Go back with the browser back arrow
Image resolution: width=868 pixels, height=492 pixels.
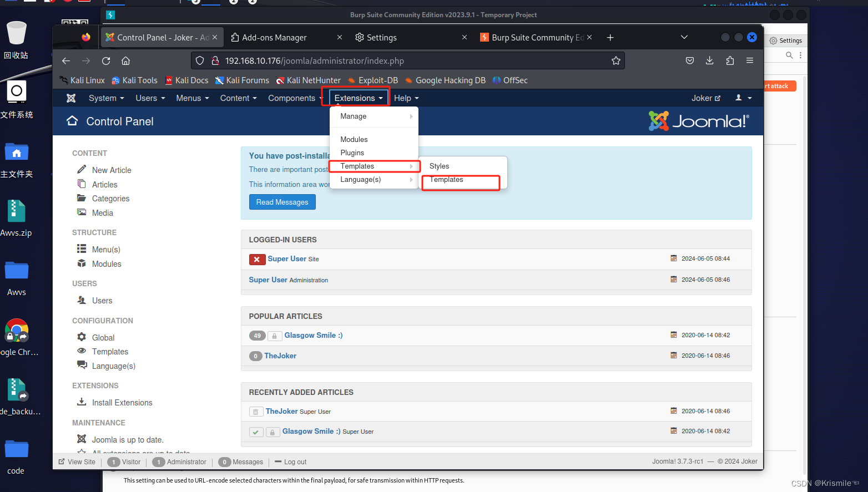tap(66, 61)
